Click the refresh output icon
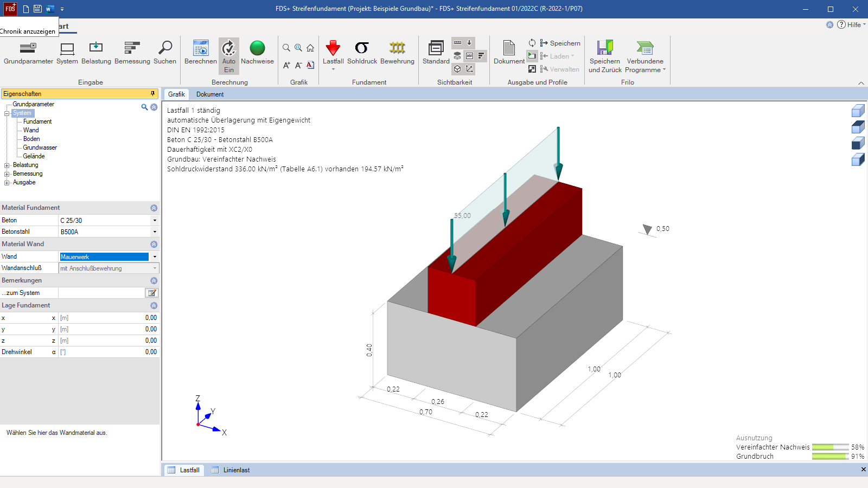 pyautogui.click(x=532, y=43)
